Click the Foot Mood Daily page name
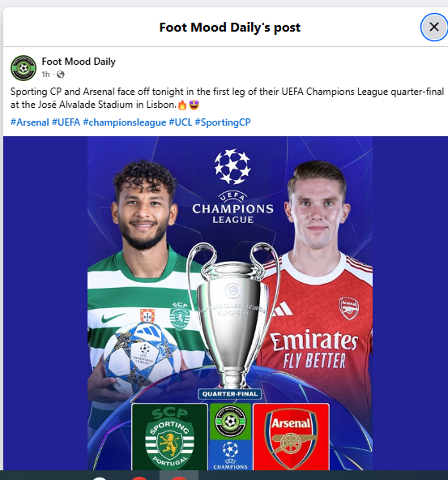The width and height of the screenshot is (448, 480). tap(79, 62)
